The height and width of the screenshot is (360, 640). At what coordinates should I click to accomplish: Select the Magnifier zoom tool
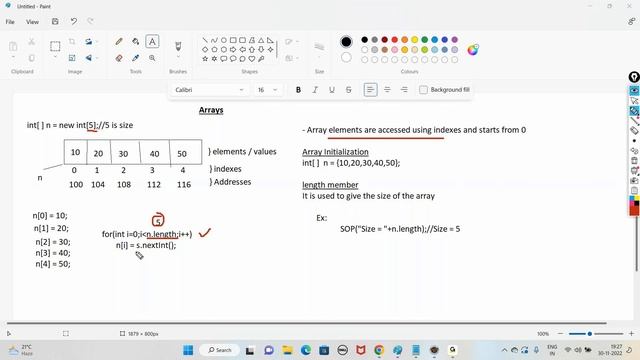(x=152, y=58)
